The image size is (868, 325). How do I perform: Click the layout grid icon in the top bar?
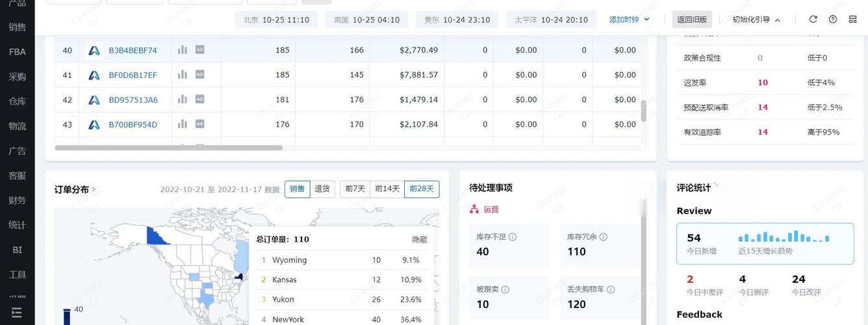[853, 19]
